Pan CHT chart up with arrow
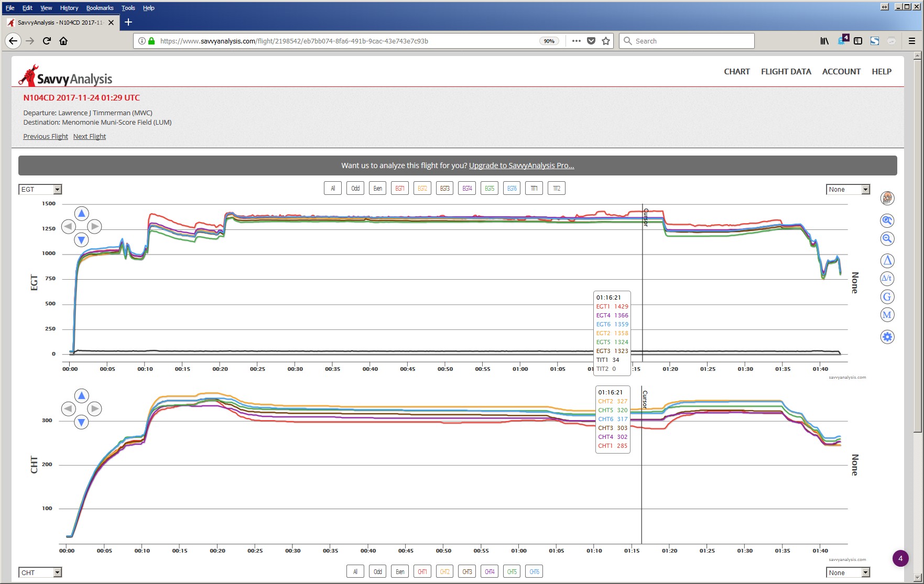Screen dimensions: 924x584 coord(81,395)
